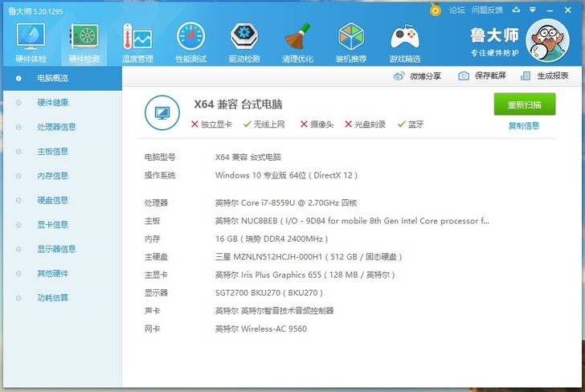Click the heading X64 兼容 台式电脑
585x392 pixels.
(x=238, y=104)
